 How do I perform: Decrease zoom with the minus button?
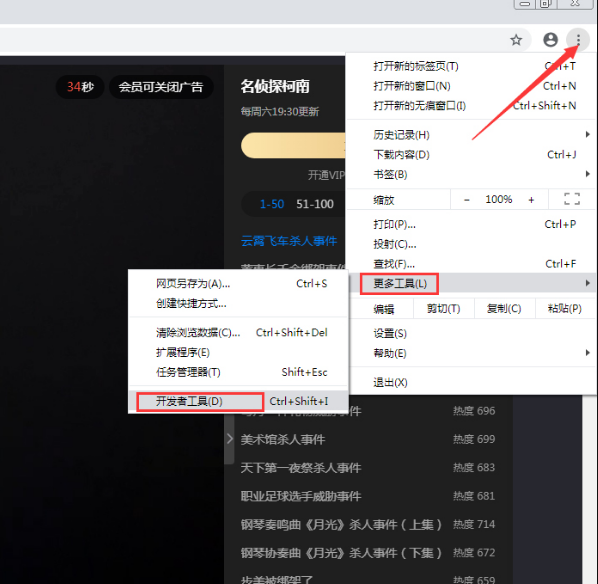466,199
